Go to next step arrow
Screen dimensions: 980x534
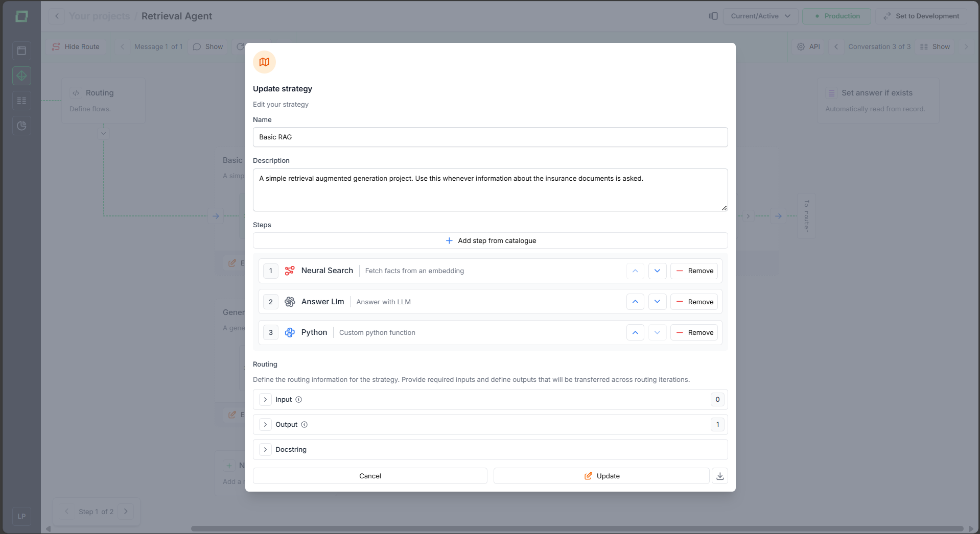[126, 511]
